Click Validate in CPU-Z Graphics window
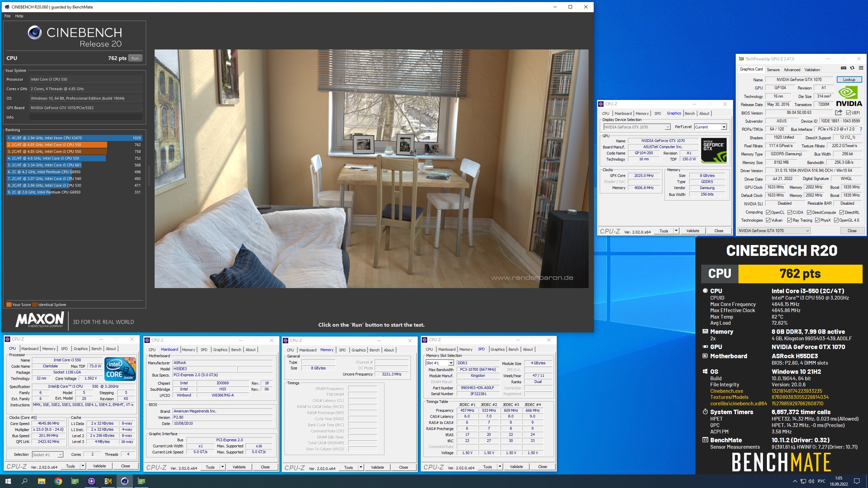This screenshot has width=868, height=488. 692,231
